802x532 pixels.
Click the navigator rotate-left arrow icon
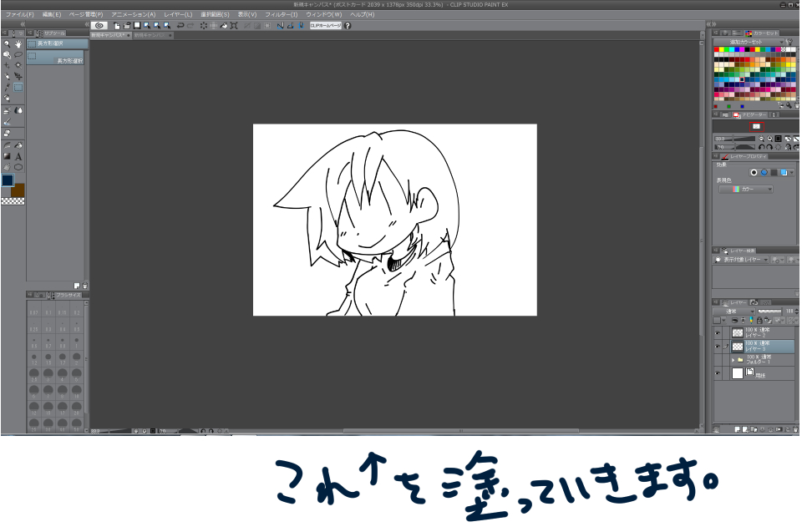(x=762, y=147)
